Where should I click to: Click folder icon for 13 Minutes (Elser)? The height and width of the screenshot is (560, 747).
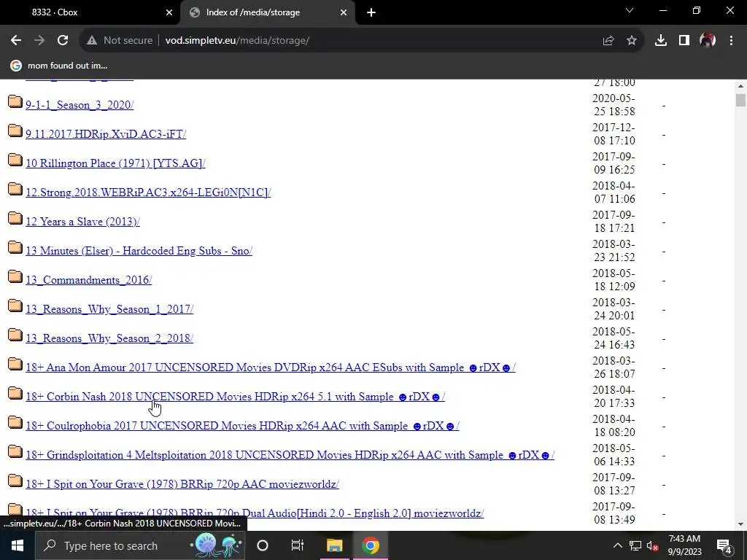(x=15, y=247)
